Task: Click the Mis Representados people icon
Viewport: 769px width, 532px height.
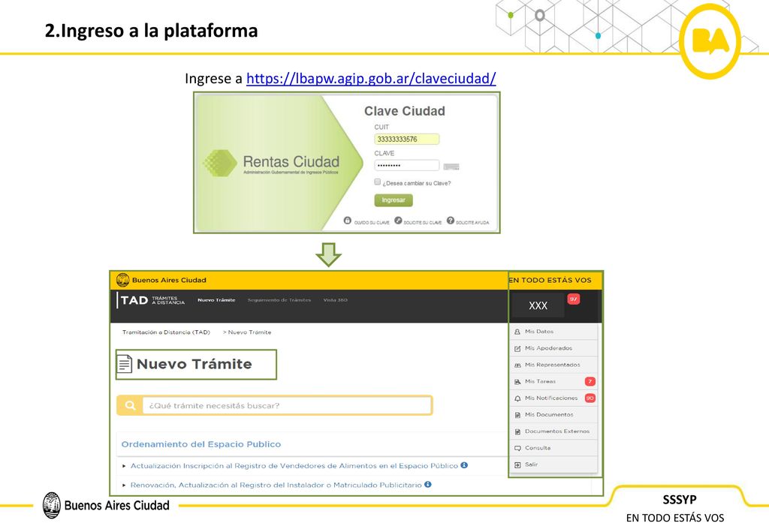Action: [517, 365]
